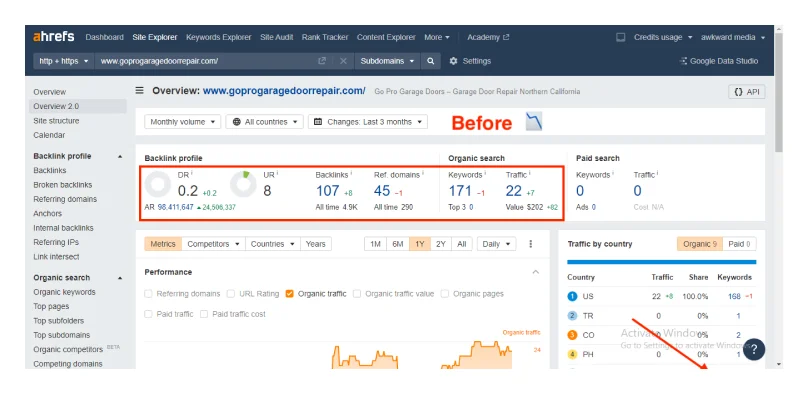Uncheck the Organic traffic checkbox
The height and width of the screenshot is (394, 808).
(290, 294)
